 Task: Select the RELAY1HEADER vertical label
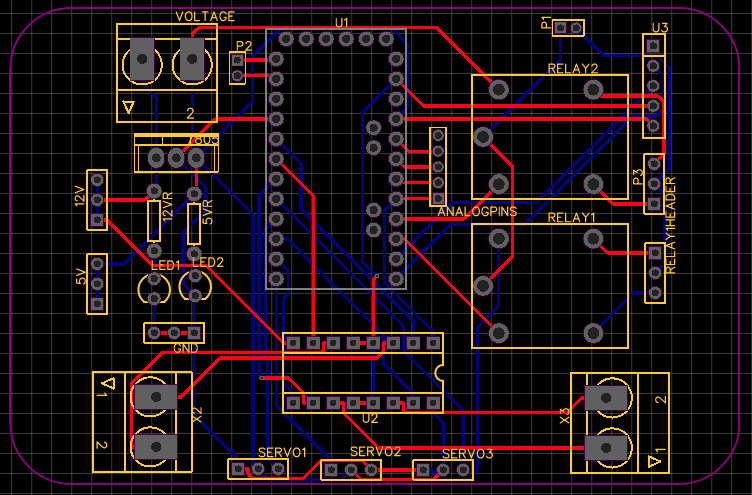pyautogui.click(x=670, y=225)
